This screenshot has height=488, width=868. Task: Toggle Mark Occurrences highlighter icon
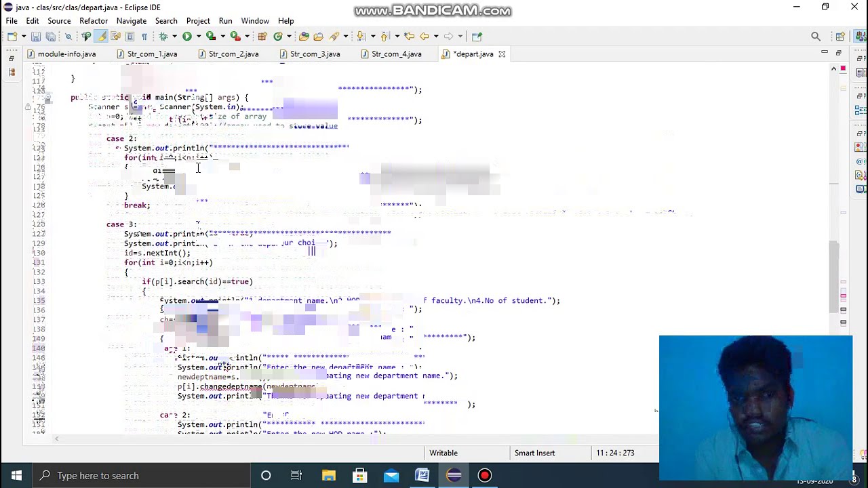[100, 36]
